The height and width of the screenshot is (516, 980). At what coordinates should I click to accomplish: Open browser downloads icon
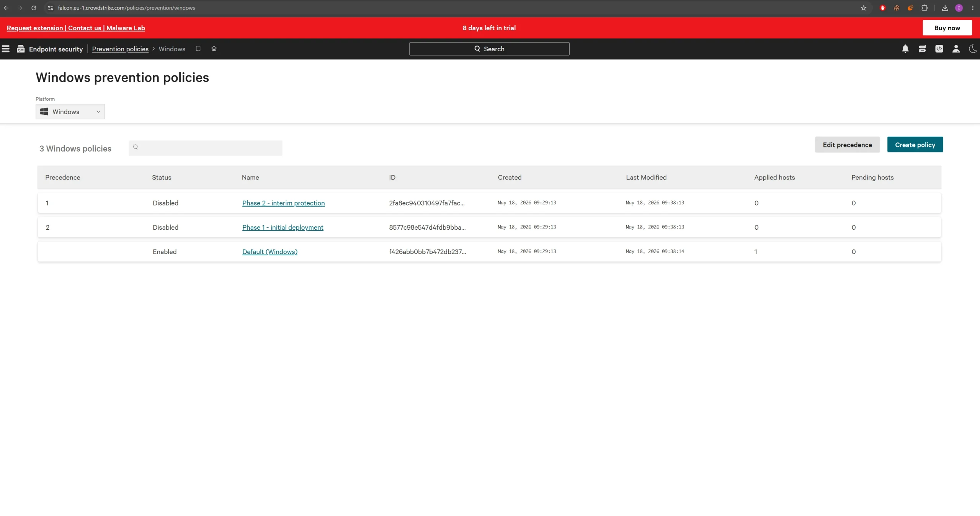tap(945, 8)
